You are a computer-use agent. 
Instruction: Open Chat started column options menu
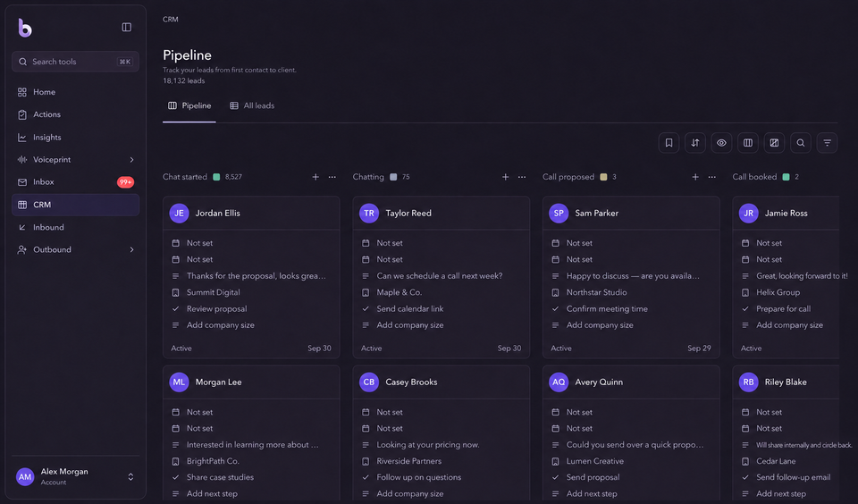[x=332, y=177]
